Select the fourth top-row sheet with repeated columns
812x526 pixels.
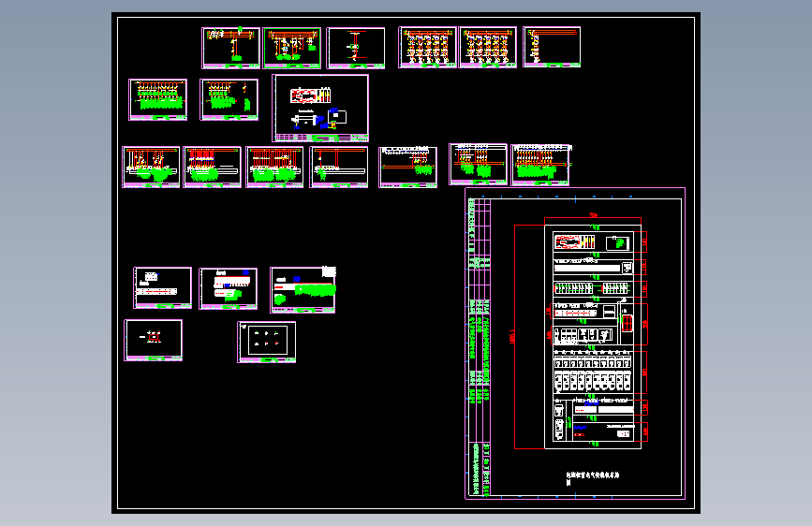[428, 47]
